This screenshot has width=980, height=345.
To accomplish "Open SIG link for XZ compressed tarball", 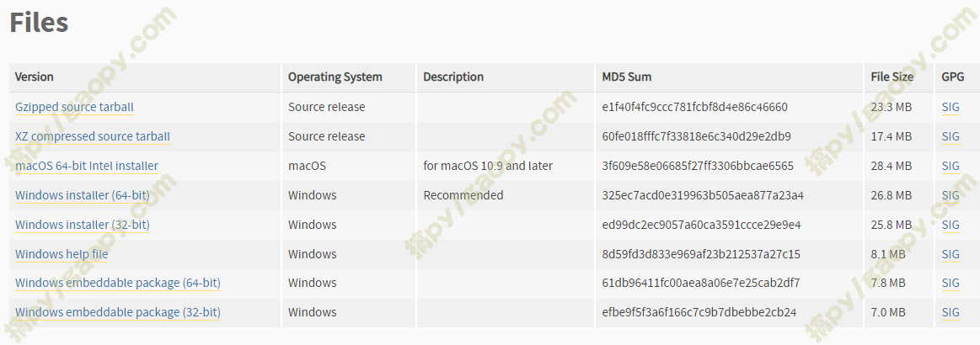I will pyautogui.click(x=950, y=136).
